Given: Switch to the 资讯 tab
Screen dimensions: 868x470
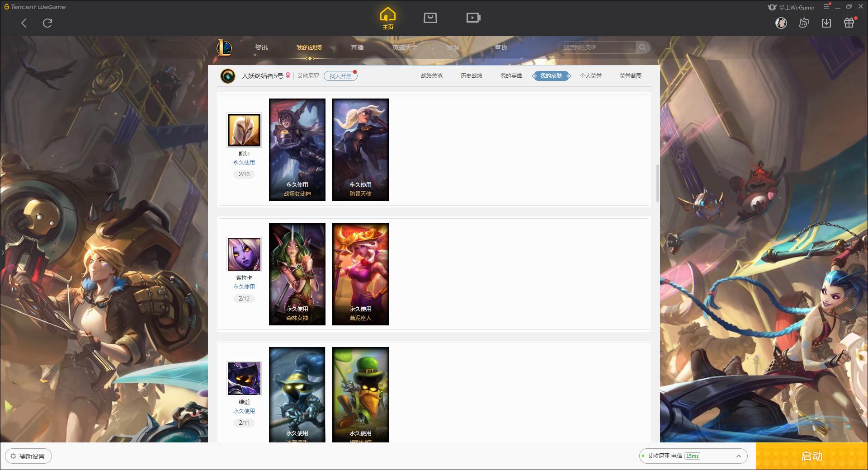Looking at the screenshot, I should coord(261,47).
